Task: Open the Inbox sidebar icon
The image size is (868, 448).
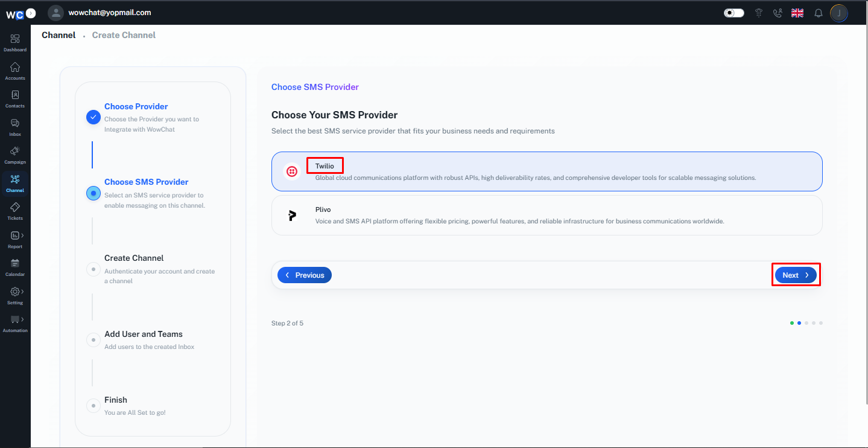Action: coord(15,127)
